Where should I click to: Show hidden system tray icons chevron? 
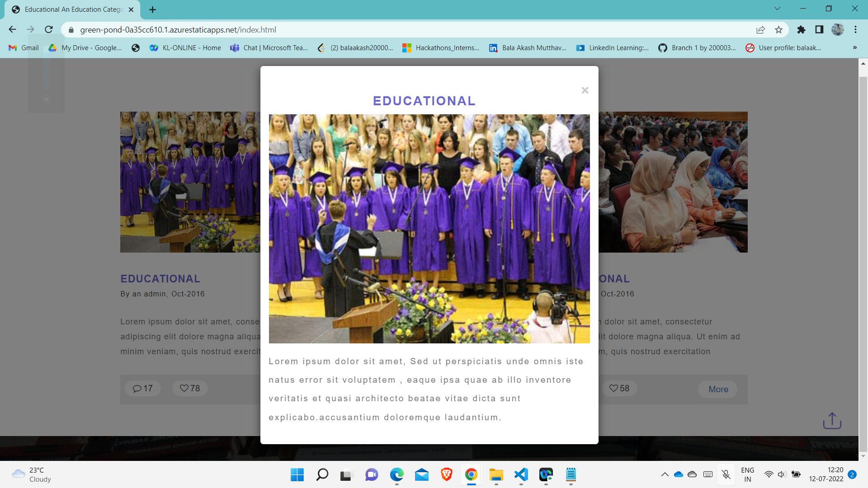[x=665, y=474]
